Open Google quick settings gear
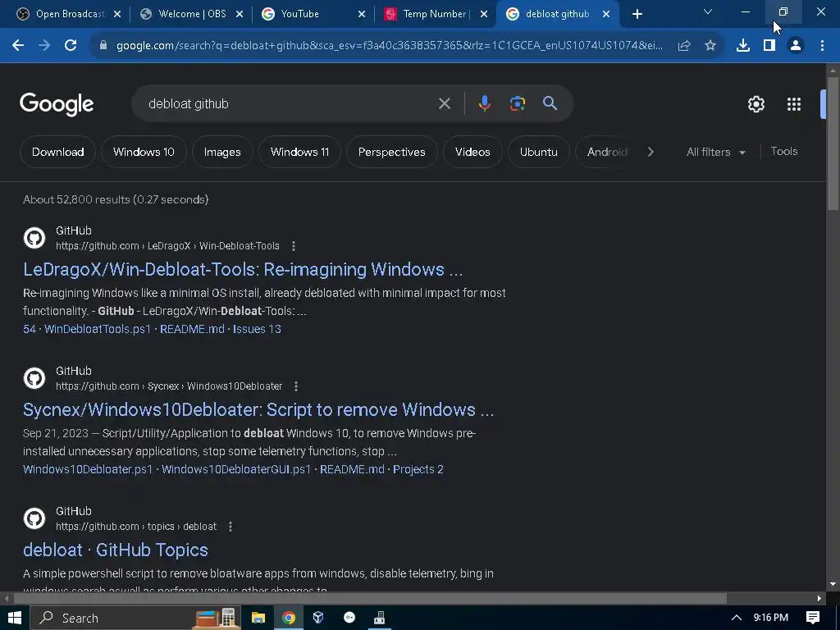Screen dimensions: 840x630 click(756, 104)
